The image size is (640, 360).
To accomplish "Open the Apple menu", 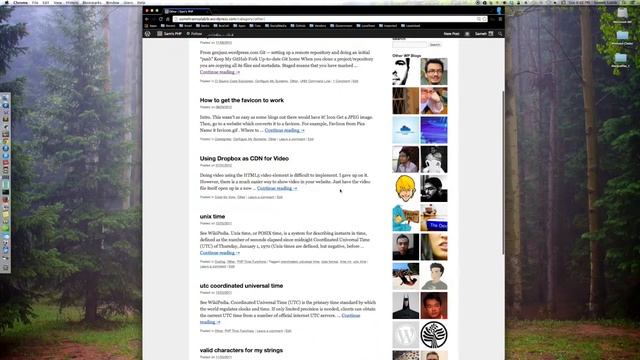I will 6,2.
